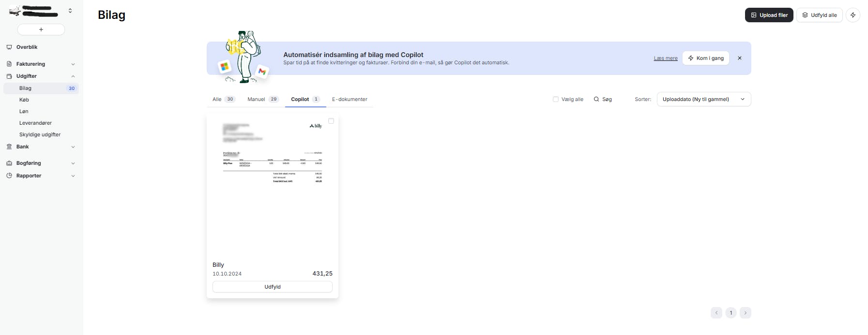
Task: Select the Billy voucher card checkbox
Action: (331, 121)
